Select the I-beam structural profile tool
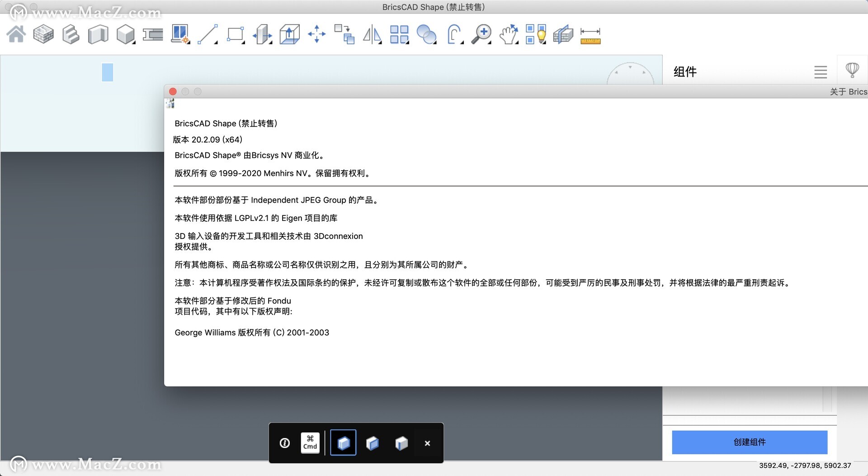868x476 pixels. pyautogui.click(x=153, y=34)
